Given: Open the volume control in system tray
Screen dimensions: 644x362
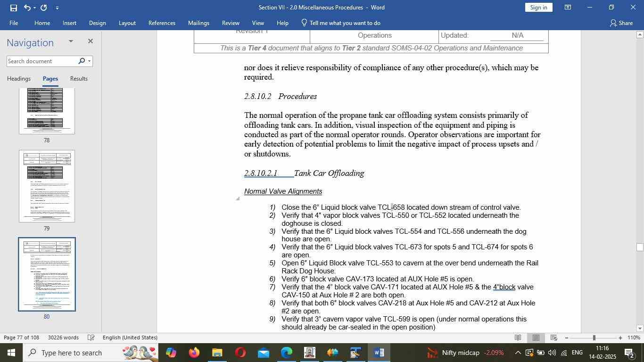Looking at the screenshot, I should click(x=552, y=353).
